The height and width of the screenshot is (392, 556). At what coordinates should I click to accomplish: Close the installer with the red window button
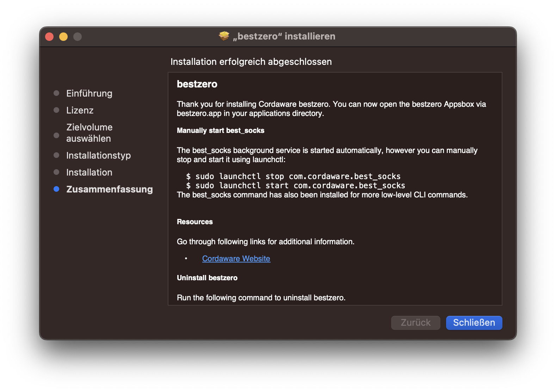(49, 37)
